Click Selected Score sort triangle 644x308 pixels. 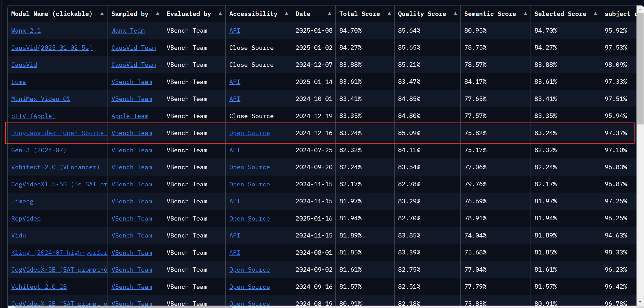(x=595, y=14)
